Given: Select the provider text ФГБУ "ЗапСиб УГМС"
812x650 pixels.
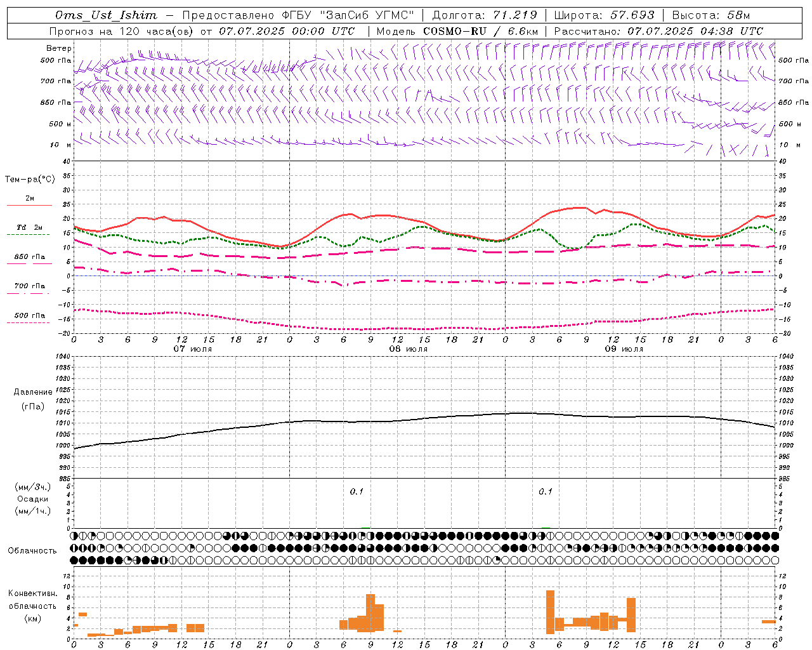Looking at the screenshot, I should pyautogui.click(x=348, y=15).
